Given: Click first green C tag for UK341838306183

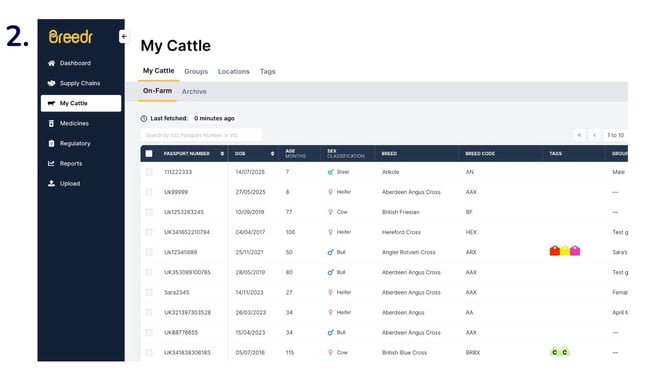Looking at the screenshot, I should [555, 352].
